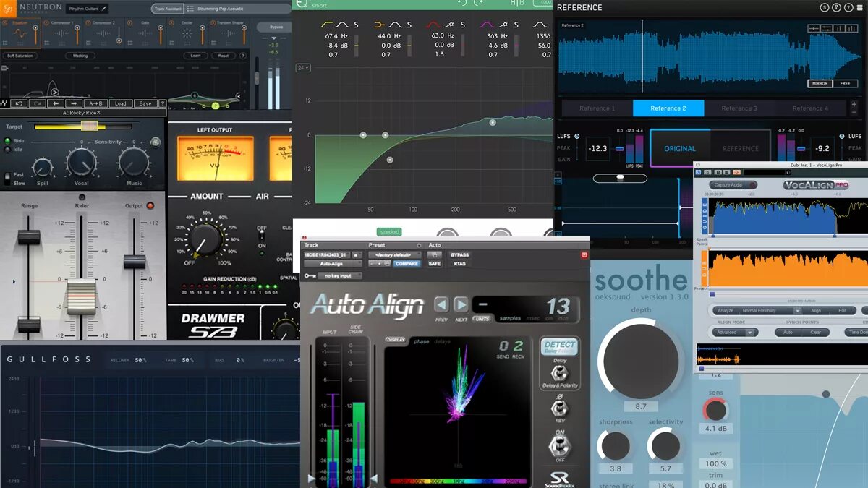Toggle the Drawmer AIR on/off switch
This screenshot has height=488, width=868.
coord(262,237)
